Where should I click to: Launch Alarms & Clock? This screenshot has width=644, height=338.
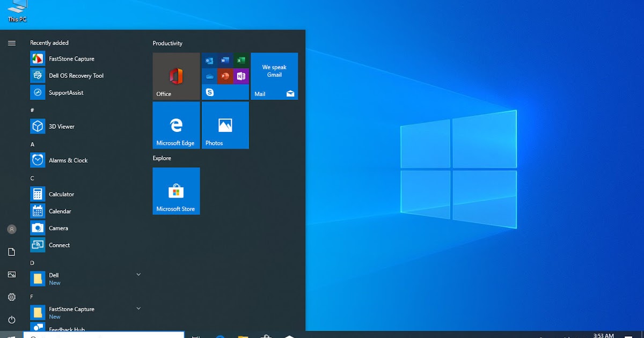pyautogui.click(x=86, y=160)
